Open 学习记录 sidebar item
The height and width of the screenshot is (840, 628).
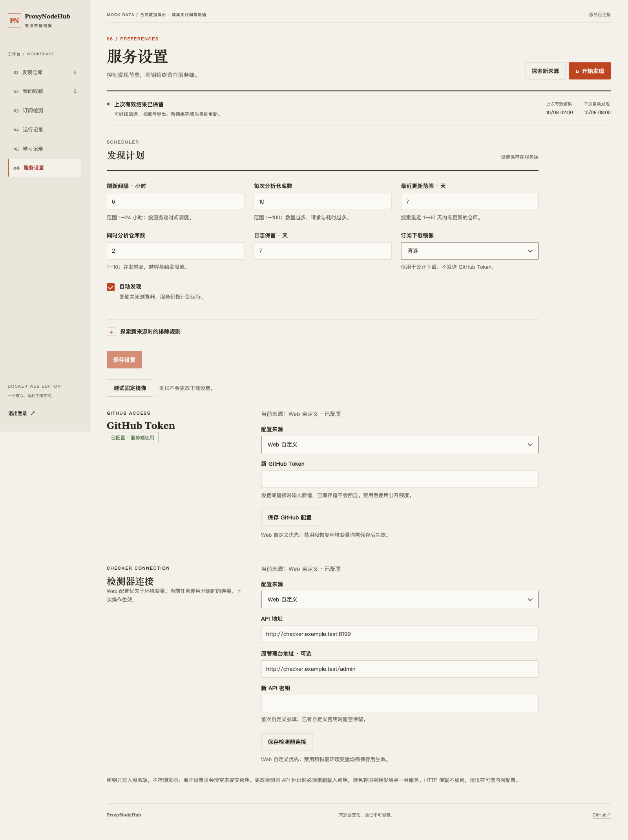pyautogui.click(x=44, y=149)
